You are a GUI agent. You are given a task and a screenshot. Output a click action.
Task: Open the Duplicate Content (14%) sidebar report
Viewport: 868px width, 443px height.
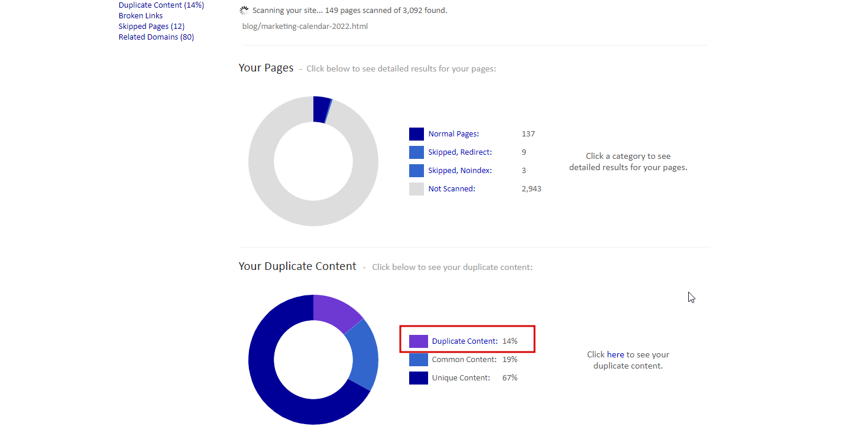161,5
